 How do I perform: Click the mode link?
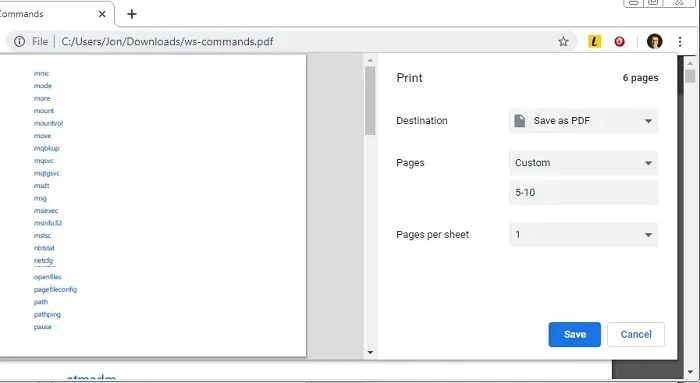43,86
